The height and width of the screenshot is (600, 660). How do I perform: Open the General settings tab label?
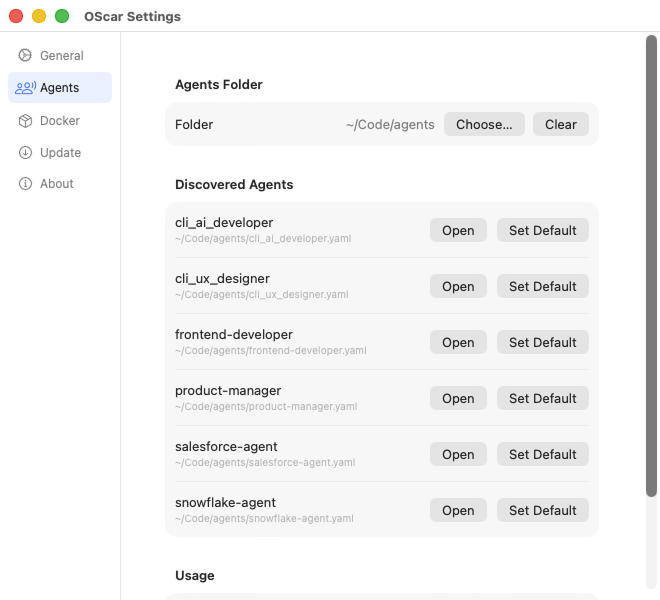[x=62, y=56]
